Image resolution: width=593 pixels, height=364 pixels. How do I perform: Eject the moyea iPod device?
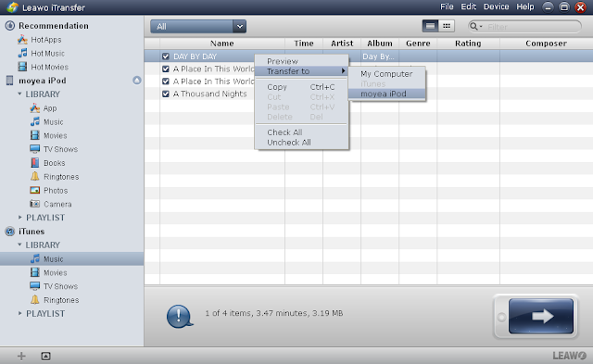[137, 81]
